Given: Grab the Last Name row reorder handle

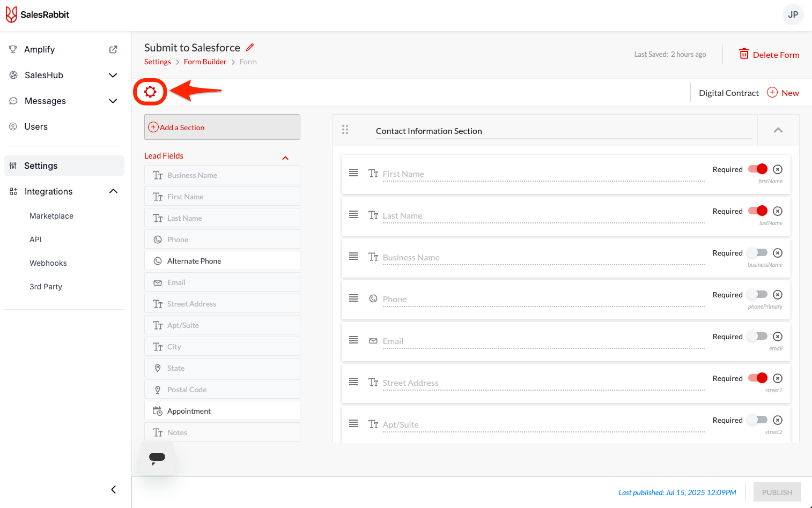Looking at the screenshot, I should [353, 214].
